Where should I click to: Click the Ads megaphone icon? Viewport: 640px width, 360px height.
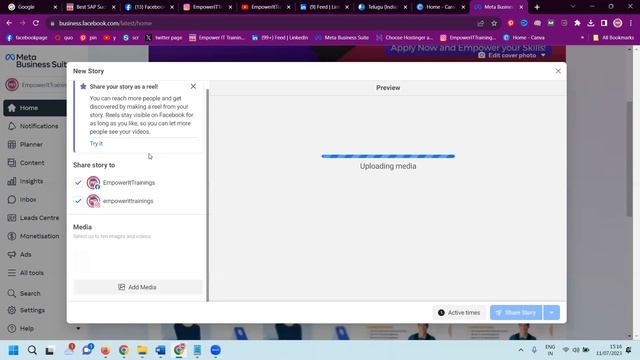click(12, 255)
